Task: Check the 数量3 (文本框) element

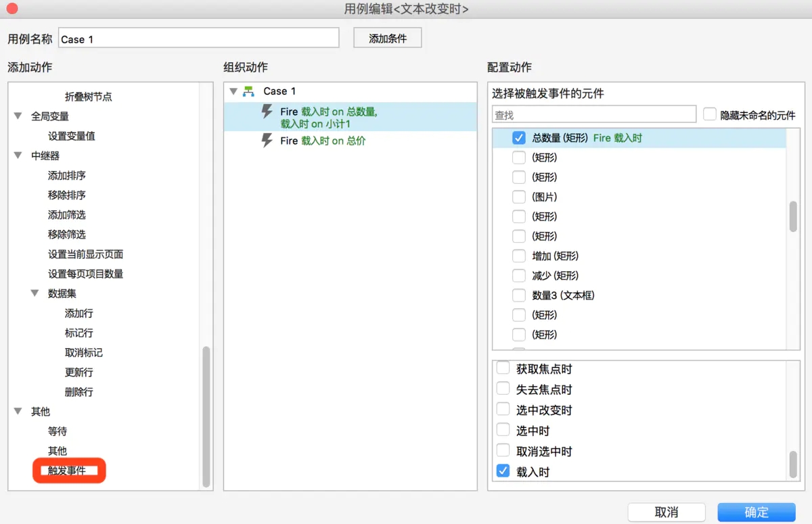Action: click(518, 295)
